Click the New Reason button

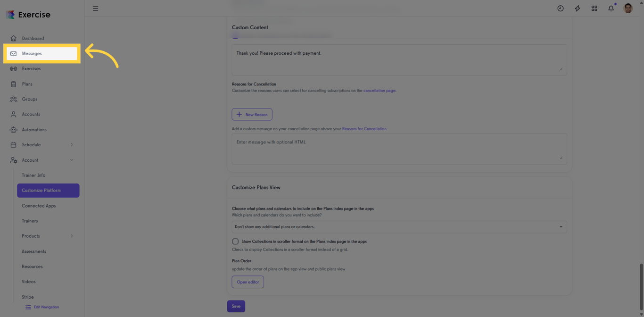252,114
